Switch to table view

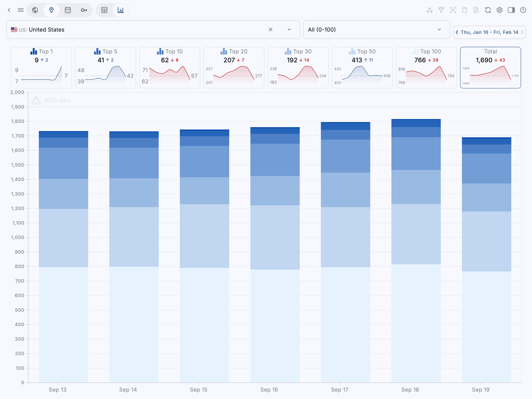coord(104,10)
